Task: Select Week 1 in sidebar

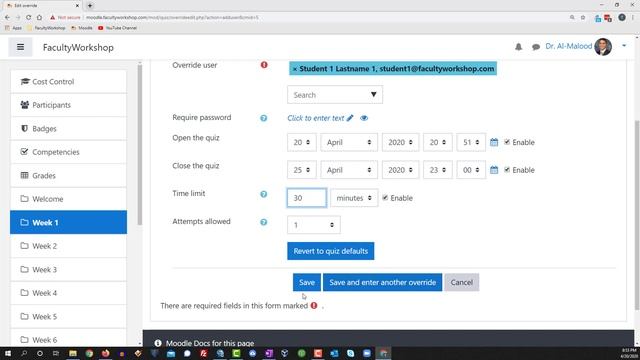Action: 69,222
